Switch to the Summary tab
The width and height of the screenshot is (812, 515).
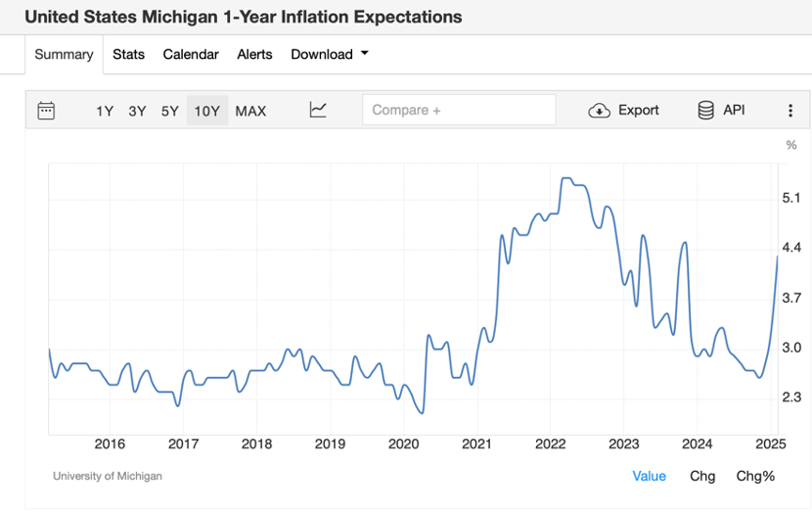coord(64,55)
